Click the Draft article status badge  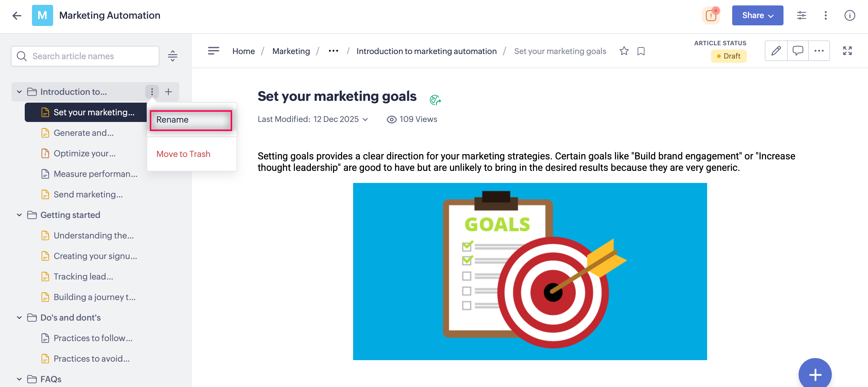point(729,56)
